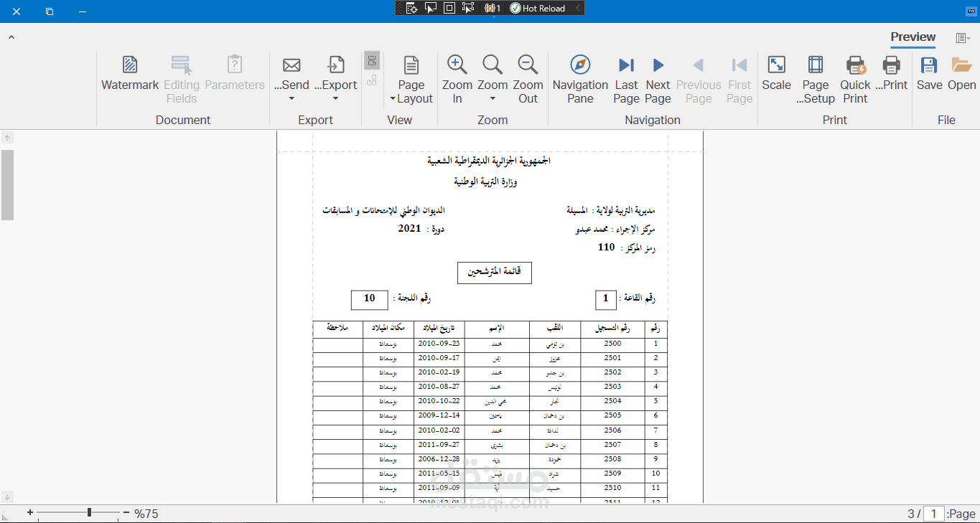
Task: Toggle Track Focused Element debug icon
Action: (x=468, y=8)
